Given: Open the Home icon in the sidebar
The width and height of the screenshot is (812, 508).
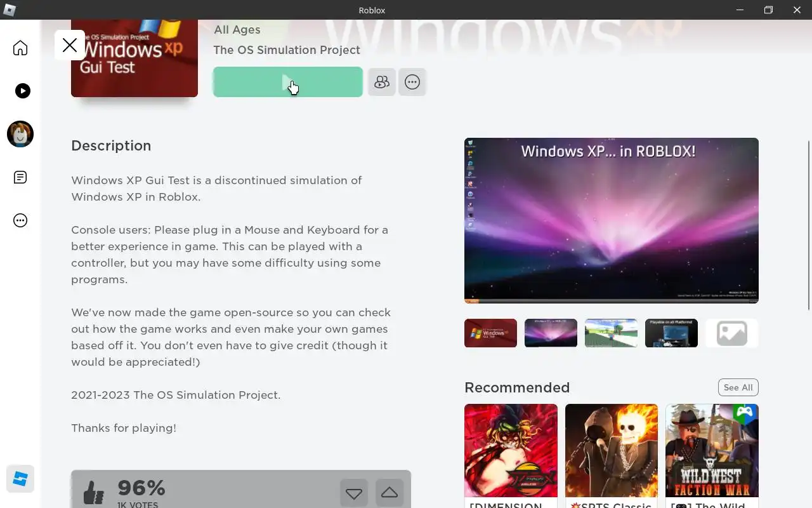Looking at the screenshot, I should coord(20,48).
